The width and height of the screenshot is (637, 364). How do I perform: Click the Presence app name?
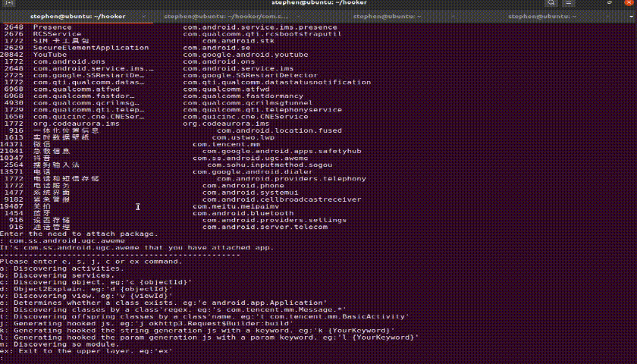click(x=52, y=27)
